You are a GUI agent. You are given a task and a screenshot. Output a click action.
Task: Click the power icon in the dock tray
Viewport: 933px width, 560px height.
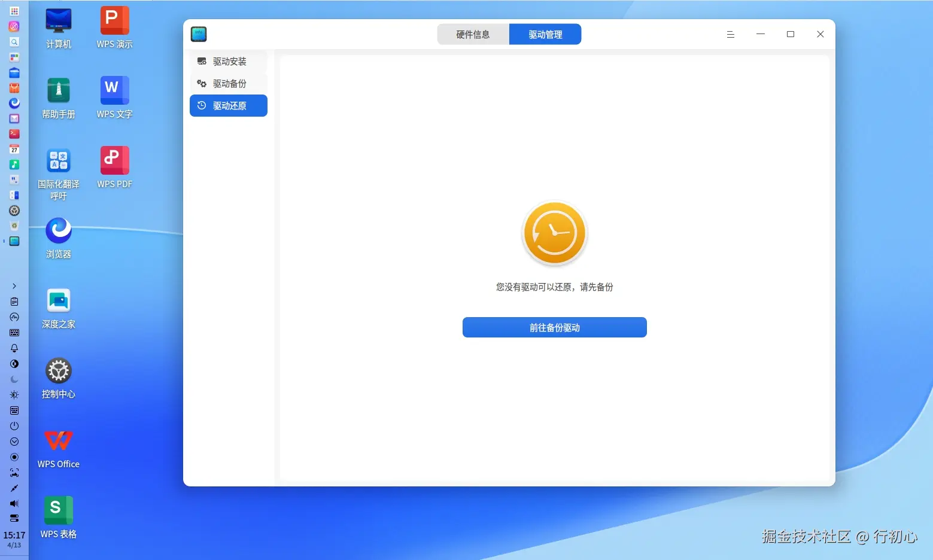tap(14, 426)
